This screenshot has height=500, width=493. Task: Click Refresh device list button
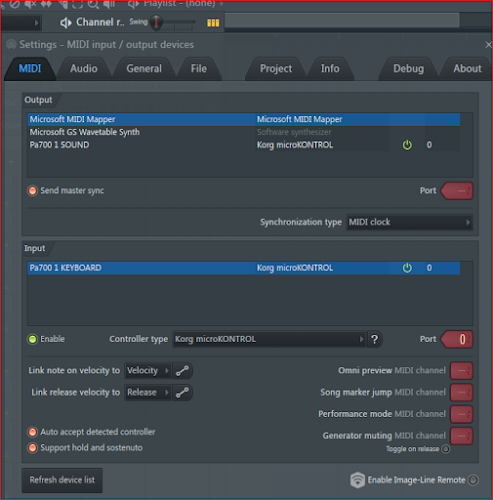point(62,480)
